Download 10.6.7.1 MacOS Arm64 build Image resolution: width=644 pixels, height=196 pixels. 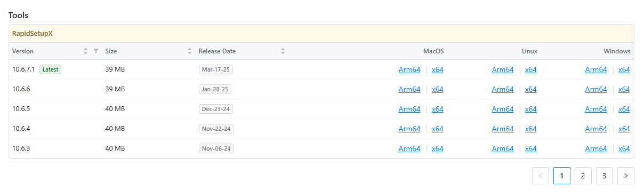pyautogui.click(x=409, y=69)
